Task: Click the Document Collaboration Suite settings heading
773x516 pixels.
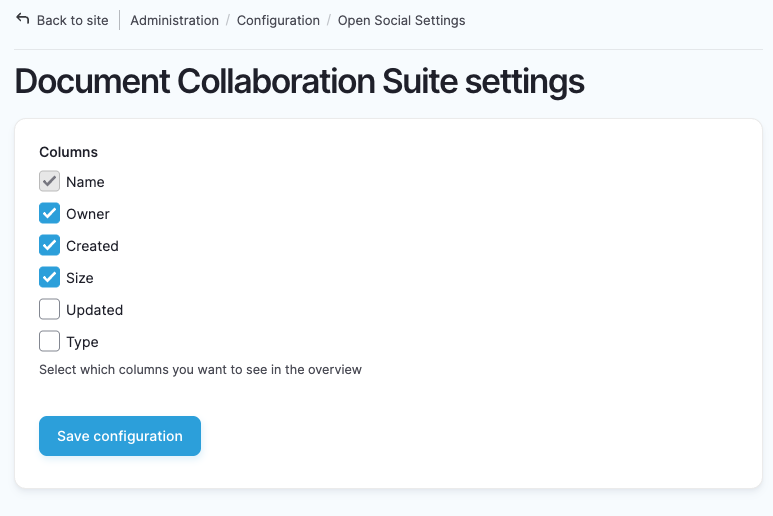Action: [x=300, y=81]
